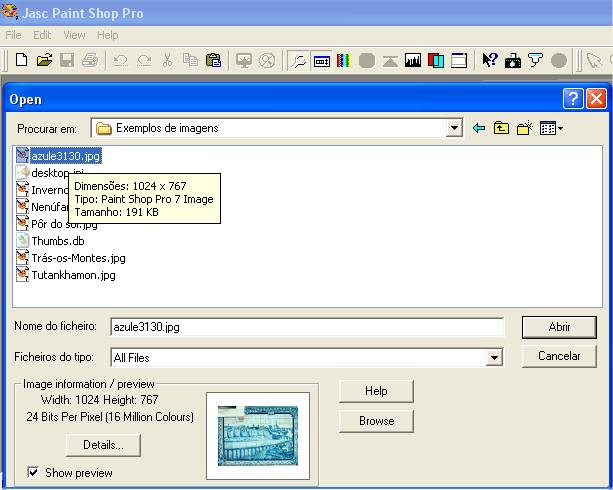
Task: Open the view menu icon dropdown
Action: click(x=551, y=128)
